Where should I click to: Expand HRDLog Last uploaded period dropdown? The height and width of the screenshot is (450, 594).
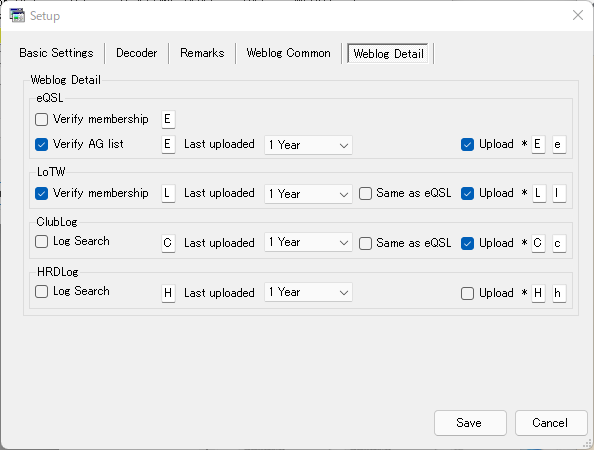point(308,292)
